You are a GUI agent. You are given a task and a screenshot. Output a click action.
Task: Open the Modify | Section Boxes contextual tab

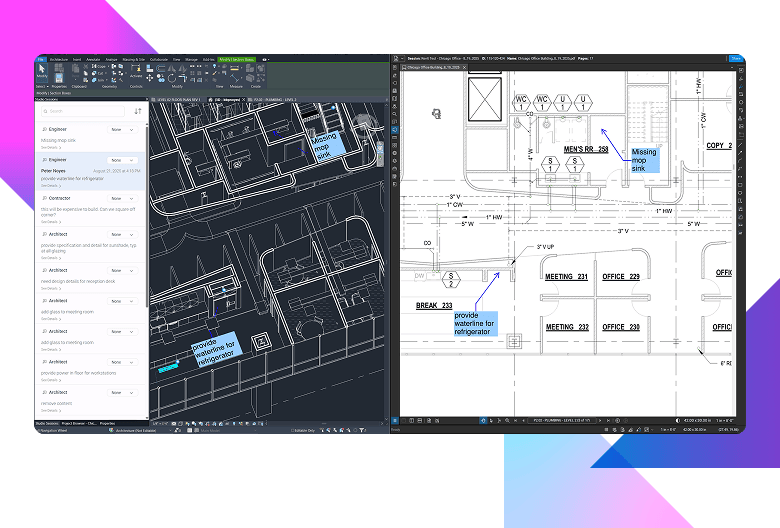pyautogui.click(x=236, y=59)
